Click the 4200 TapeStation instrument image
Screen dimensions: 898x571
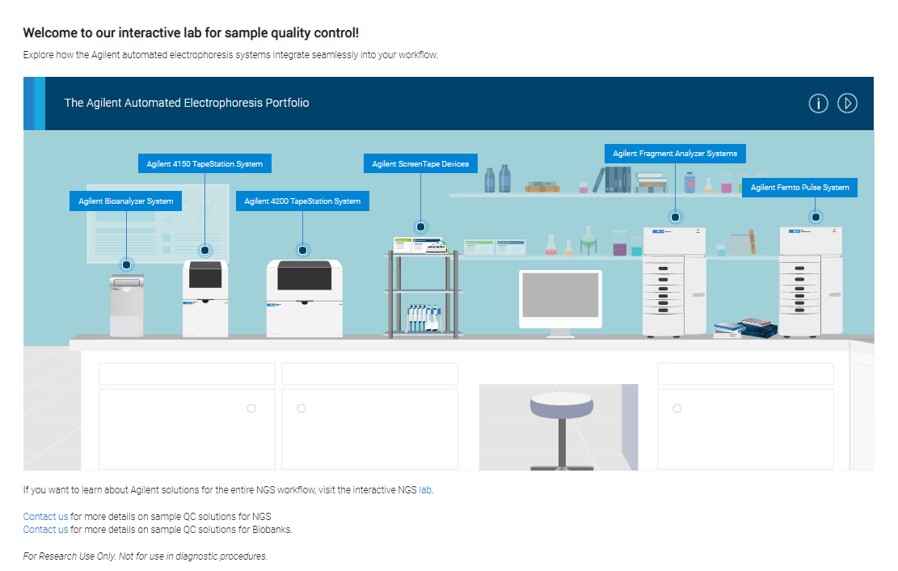(304, 298)
